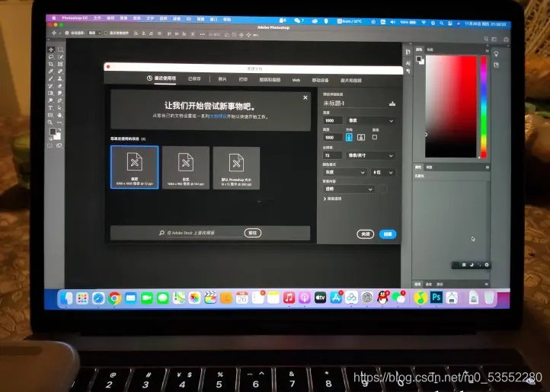
Task: Select the Quick Selection tool
Action: 60,57
